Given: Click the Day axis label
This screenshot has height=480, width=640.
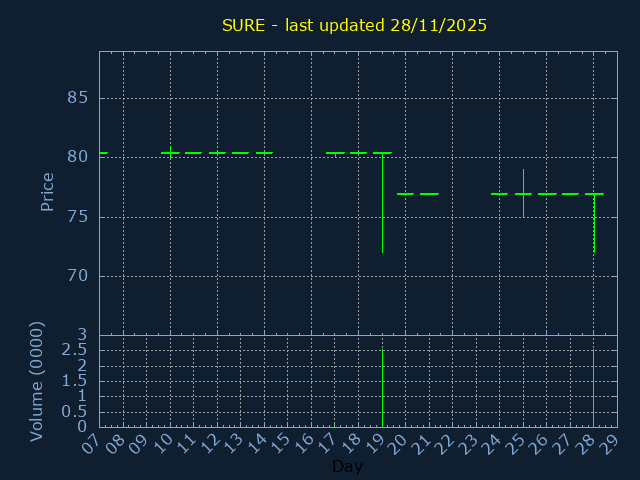Looking at the screenshot, I should (347, 467).
